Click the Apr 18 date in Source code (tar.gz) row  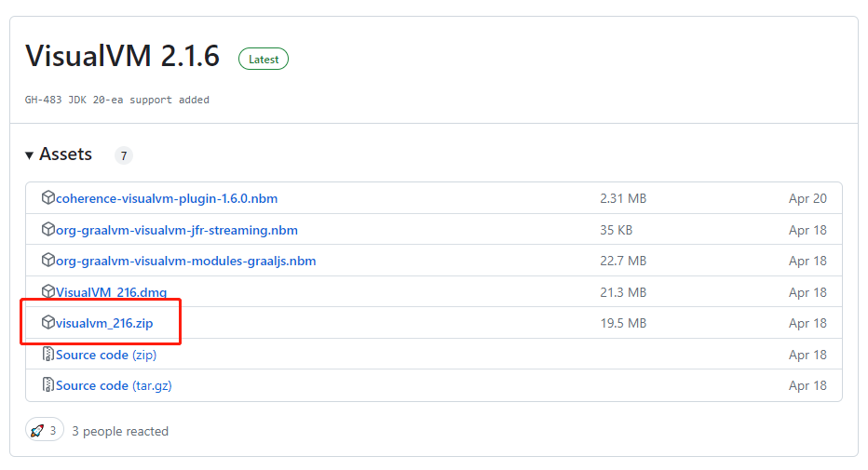[807, 386]
